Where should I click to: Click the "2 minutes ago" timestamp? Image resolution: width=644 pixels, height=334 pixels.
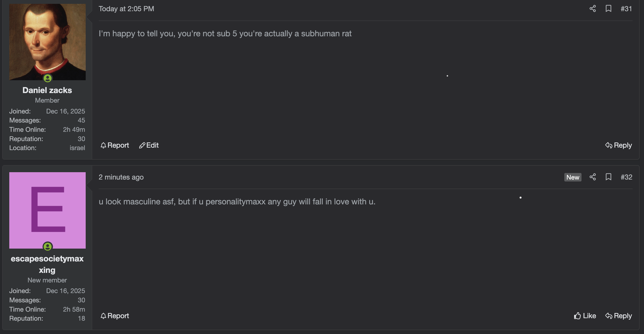[121, 177]
